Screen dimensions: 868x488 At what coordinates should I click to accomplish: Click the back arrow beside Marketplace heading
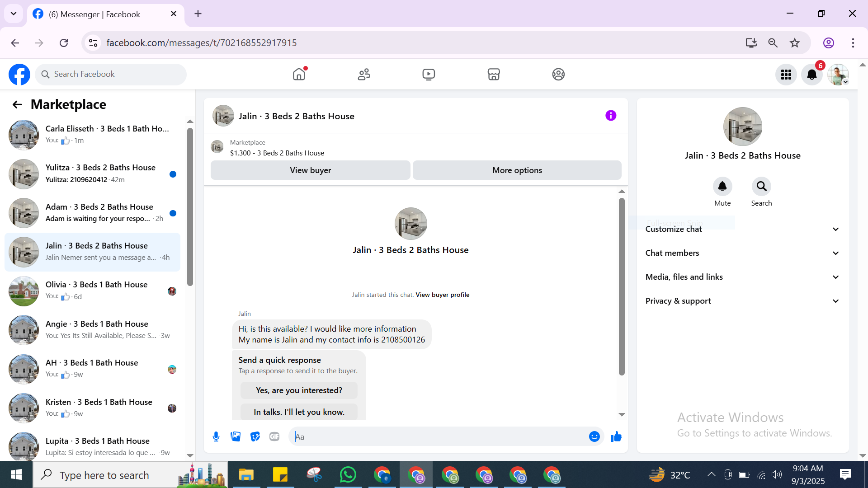(x=17, y=105)
